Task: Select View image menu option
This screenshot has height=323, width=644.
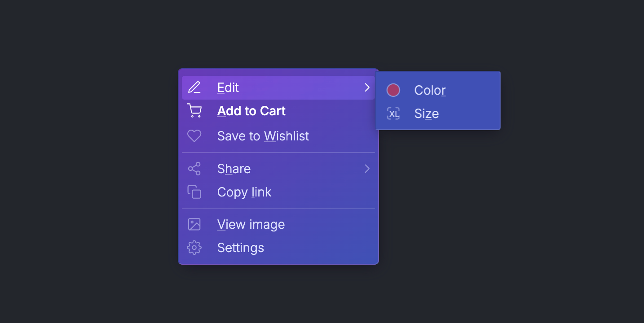Action: coord(251,224)
